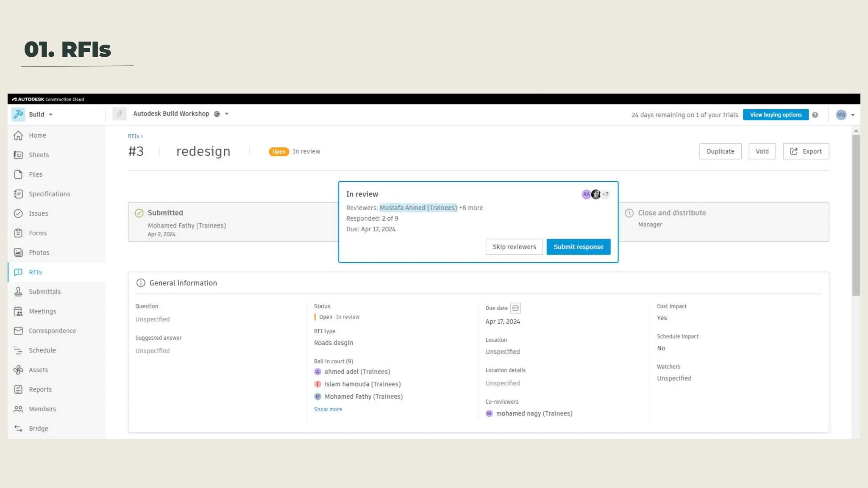Image resolution: width=868 pixels, height=488 pixels.
Task: Click the RFIs breadcrumb link
Action: 133,136
